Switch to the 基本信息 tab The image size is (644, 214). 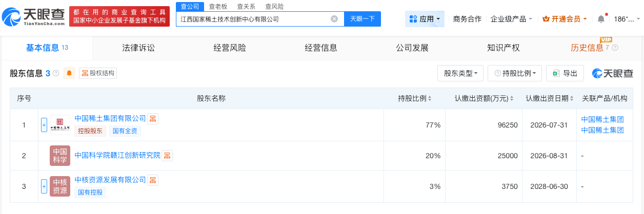coord(47,48)
